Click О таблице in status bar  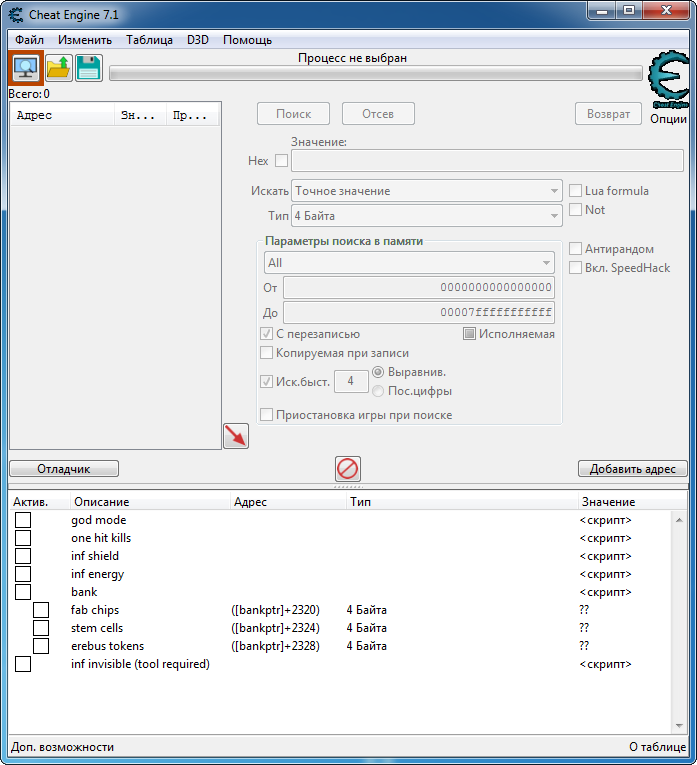[x=657, y=747]
